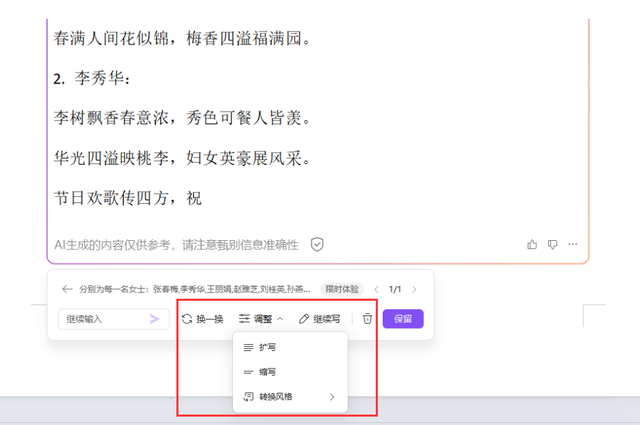Viewport: 640px width, 425px height.
Task: Click the line 节日欢歌传四方
Action: click(x=128, y=198)
